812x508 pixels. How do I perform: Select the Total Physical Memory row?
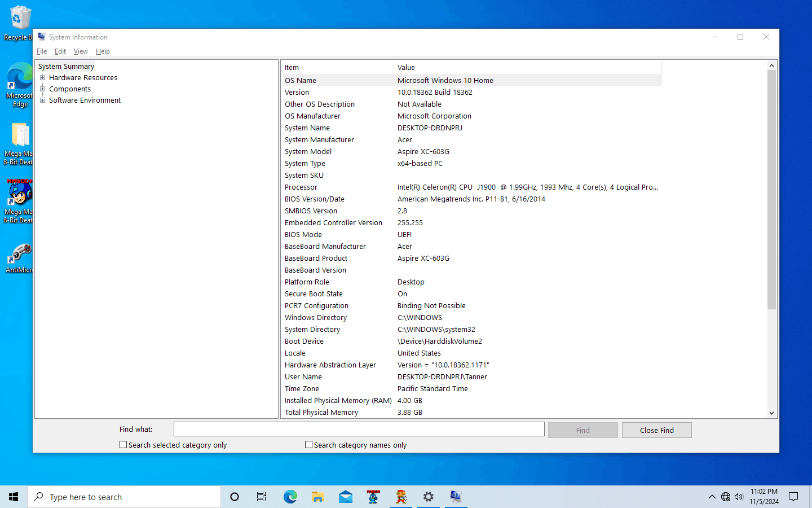pos(471,412)
